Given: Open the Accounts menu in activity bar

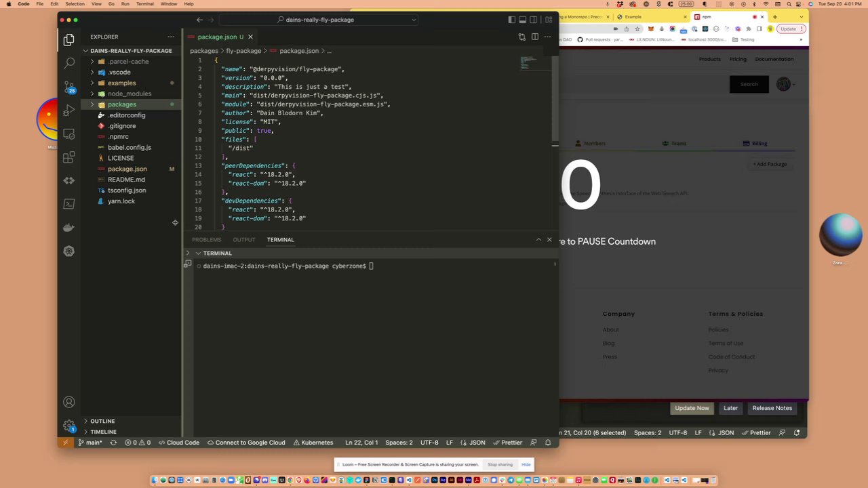Looking at the screenshot, I should click(68, 403).
